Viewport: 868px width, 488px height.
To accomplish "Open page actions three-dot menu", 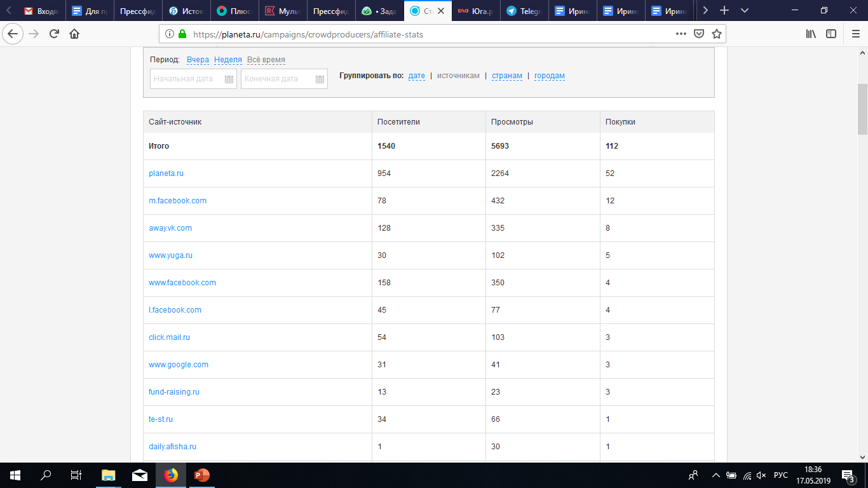I will point(681,34).
